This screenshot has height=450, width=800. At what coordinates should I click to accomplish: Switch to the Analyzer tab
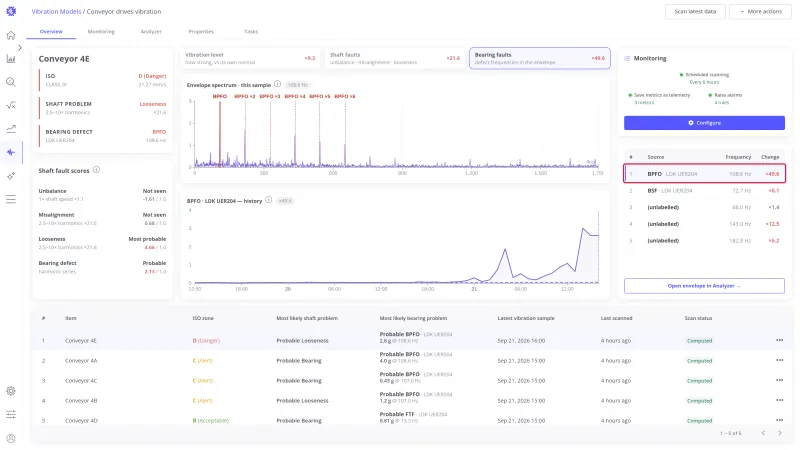[x=151, y=32]
